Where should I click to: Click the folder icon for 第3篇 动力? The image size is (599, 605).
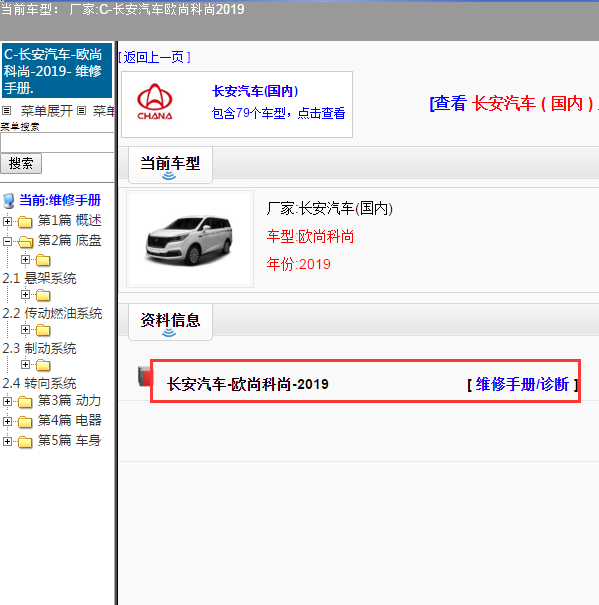[x=25, y=402]
